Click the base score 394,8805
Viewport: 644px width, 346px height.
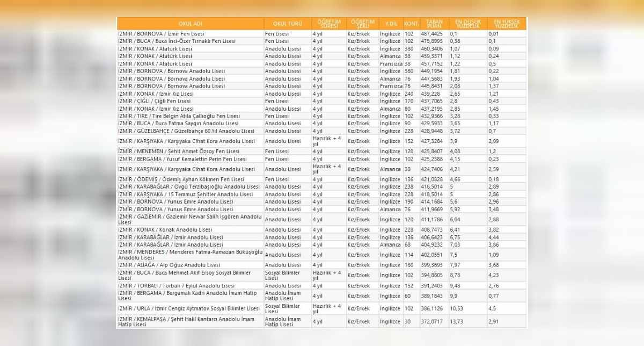431,276
